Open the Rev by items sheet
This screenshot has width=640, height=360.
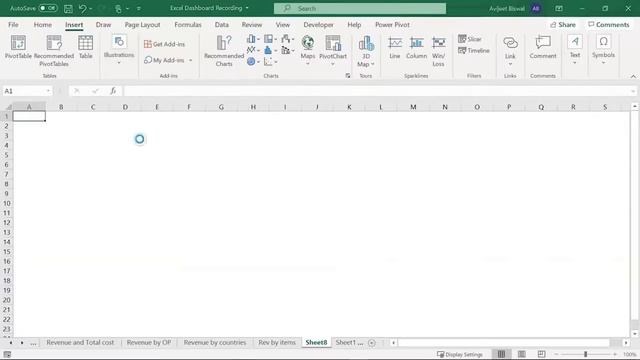pyautogui.click(x=277, y=342)
